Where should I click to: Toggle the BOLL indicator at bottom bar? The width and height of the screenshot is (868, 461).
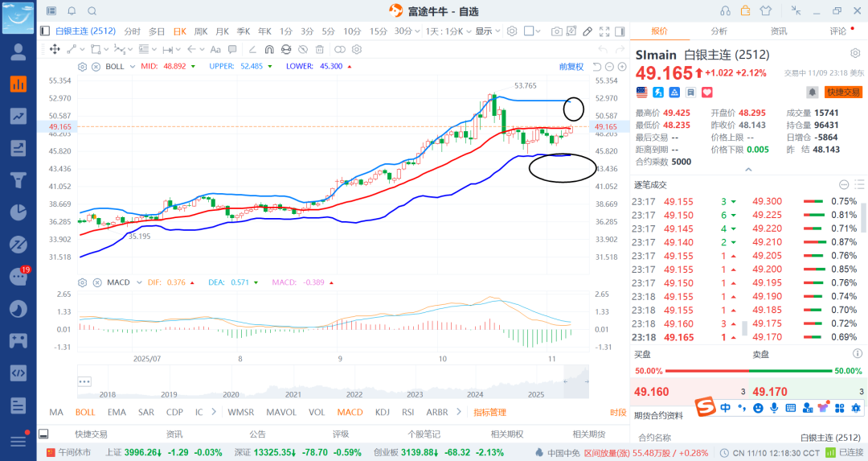click(x=85, y=412)
